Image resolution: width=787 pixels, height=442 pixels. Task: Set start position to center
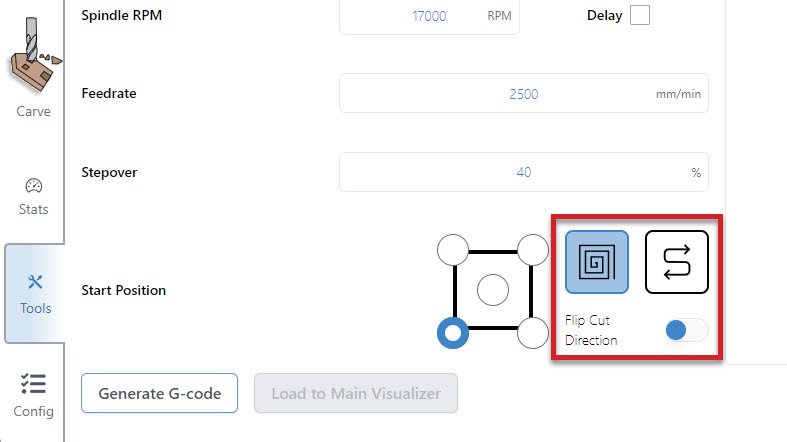[x=493, y=291]
